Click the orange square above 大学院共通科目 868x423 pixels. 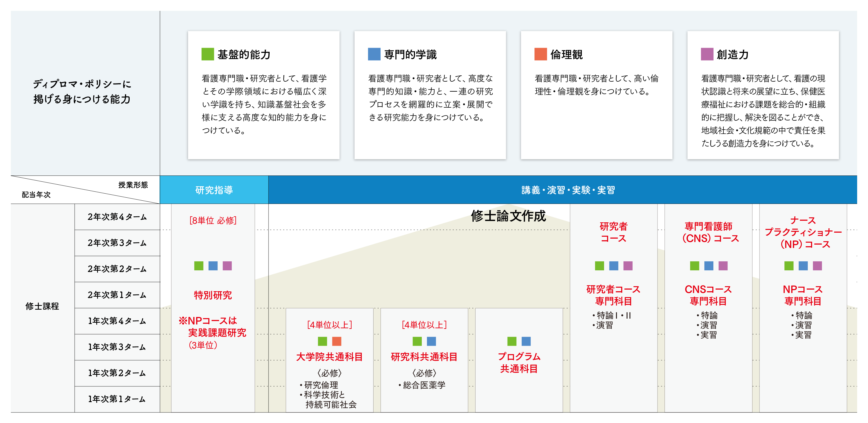337,341
